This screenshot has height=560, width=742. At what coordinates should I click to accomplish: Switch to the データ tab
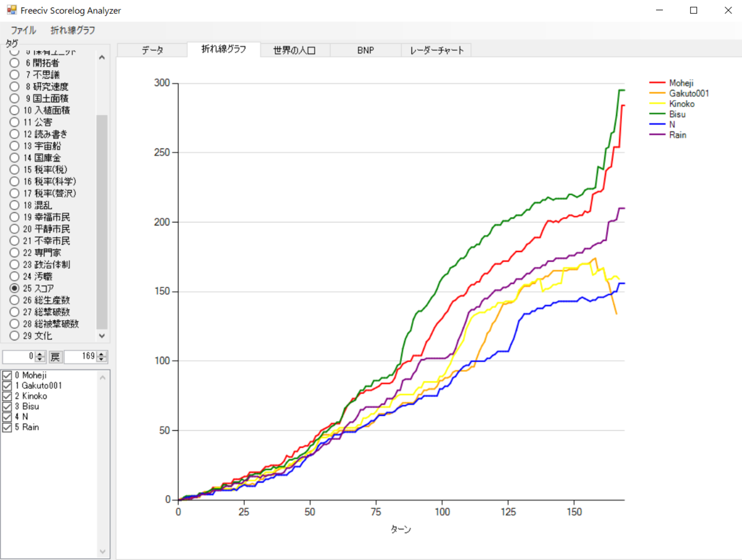tap(152, 51)
